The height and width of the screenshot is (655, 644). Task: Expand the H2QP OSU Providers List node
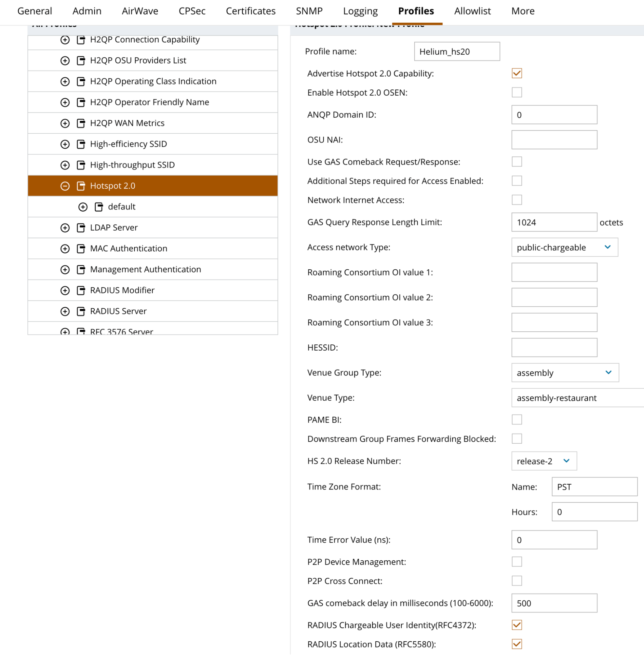pos(65,61)
